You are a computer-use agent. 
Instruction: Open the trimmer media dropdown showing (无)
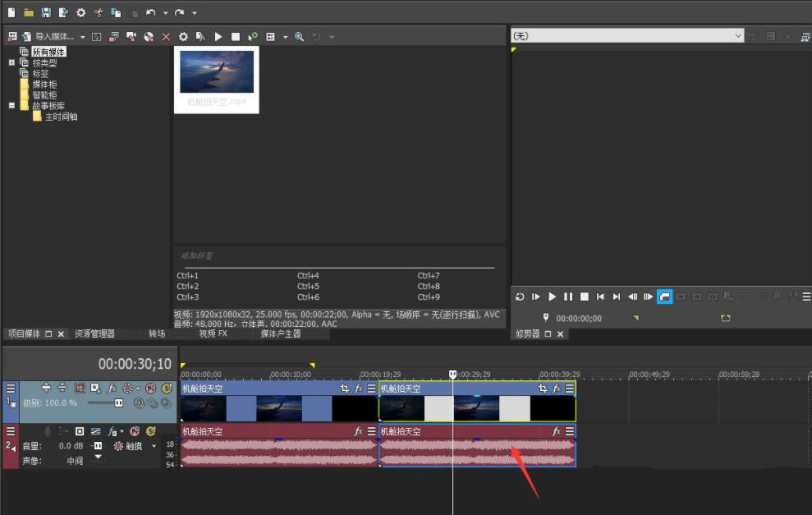coord(737,36)
